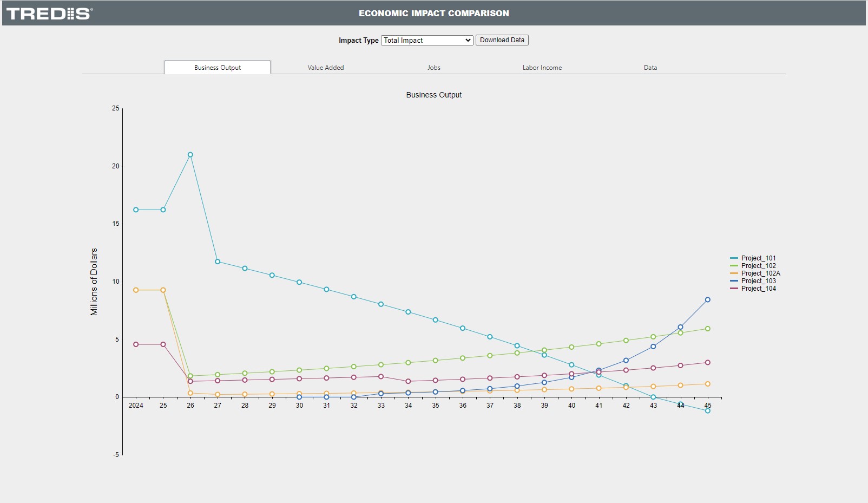Click Project_102A orange legend swatch
Screen dimensions: 868x503
734,273
